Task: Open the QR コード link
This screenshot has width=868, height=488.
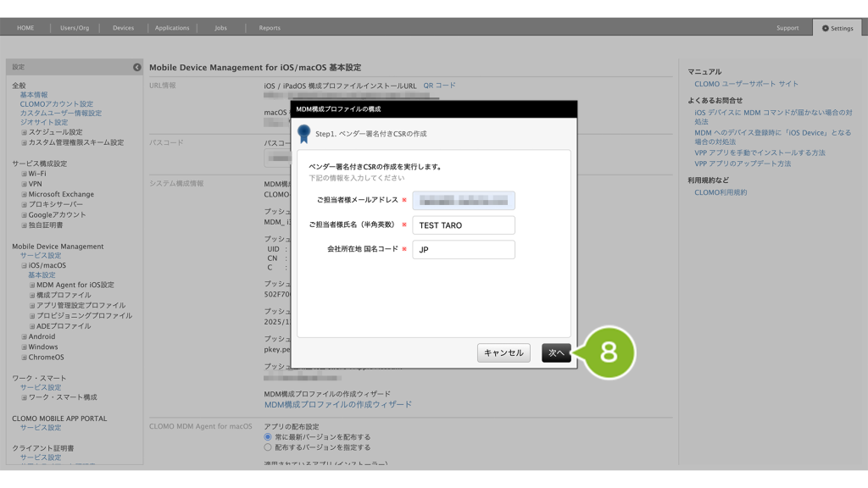Action: (x=439, y=86)
